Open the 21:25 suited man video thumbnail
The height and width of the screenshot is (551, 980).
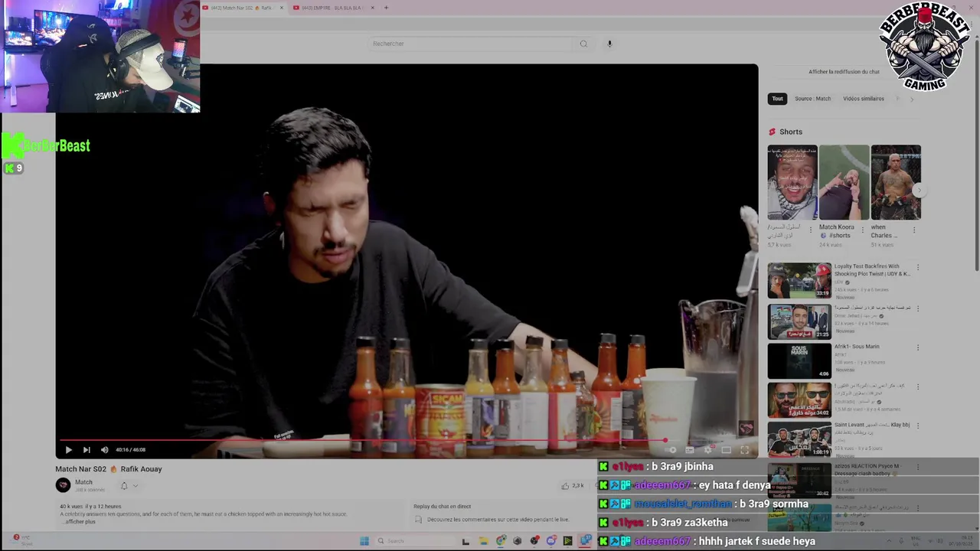click(799, 321)
